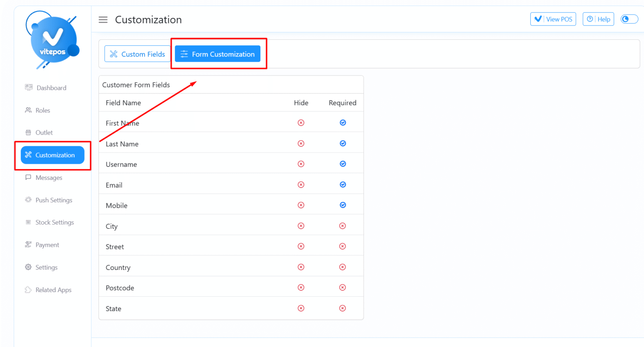Select the Form Customization tab

218,54
